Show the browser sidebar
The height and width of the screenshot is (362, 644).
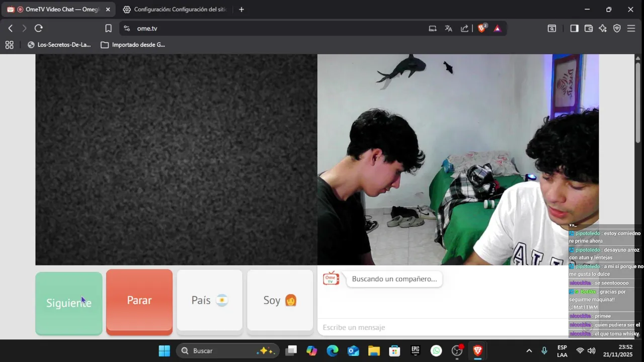[x=574, y=29]
